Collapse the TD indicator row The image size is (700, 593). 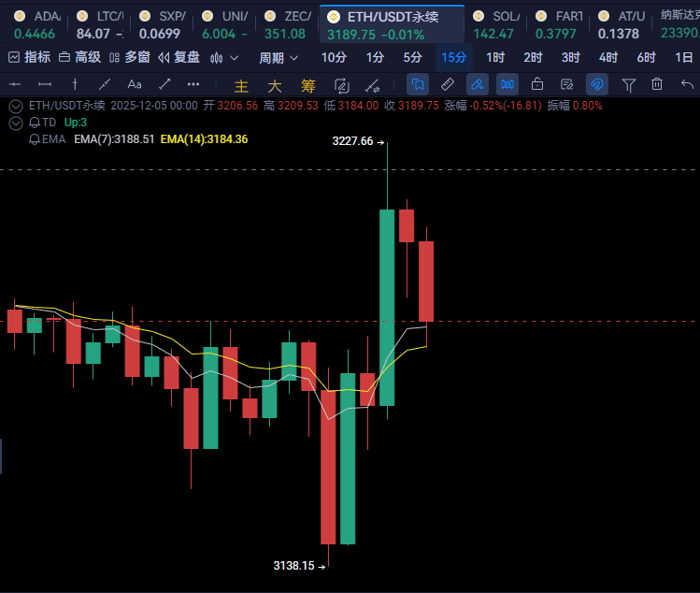pyautogui.click(x=16, y=123)
